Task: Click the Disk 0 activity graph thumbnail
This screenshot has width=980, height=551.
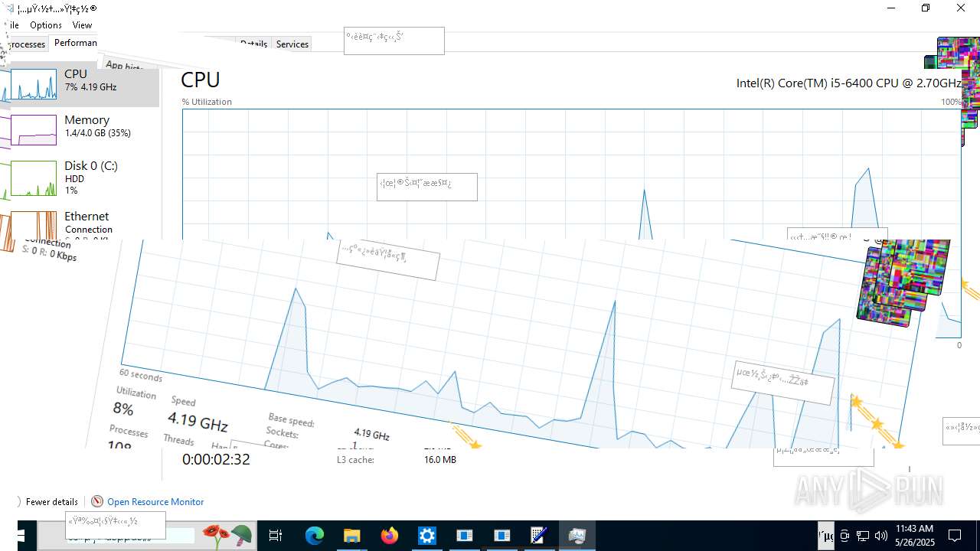Action: click(33, 178)
